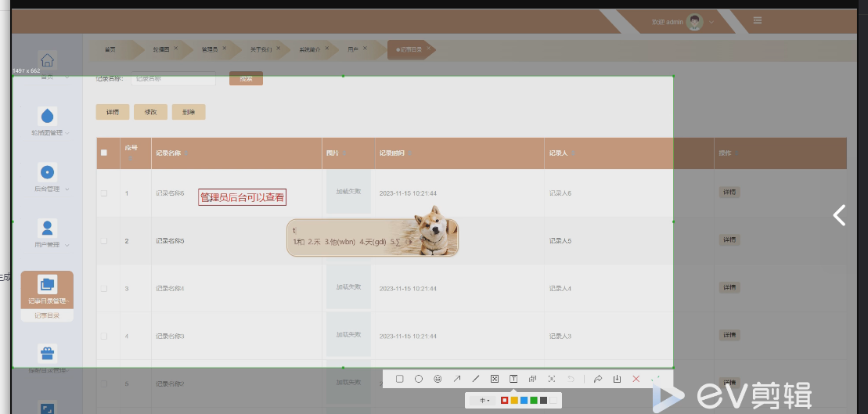Click the text recognition scan tool
This screenshot has width=868, height=414.
[x=552, y=379]
